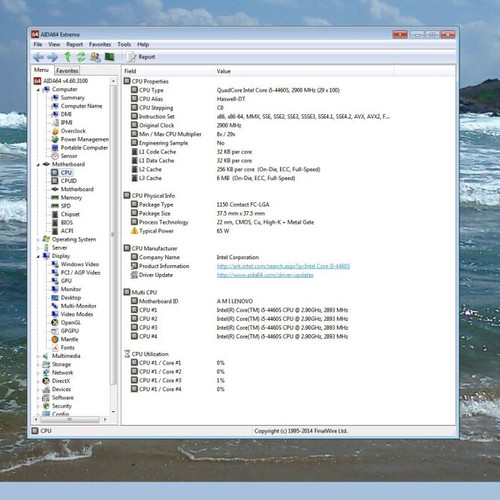Open the Mantle page icon

(x=55, y=339)
